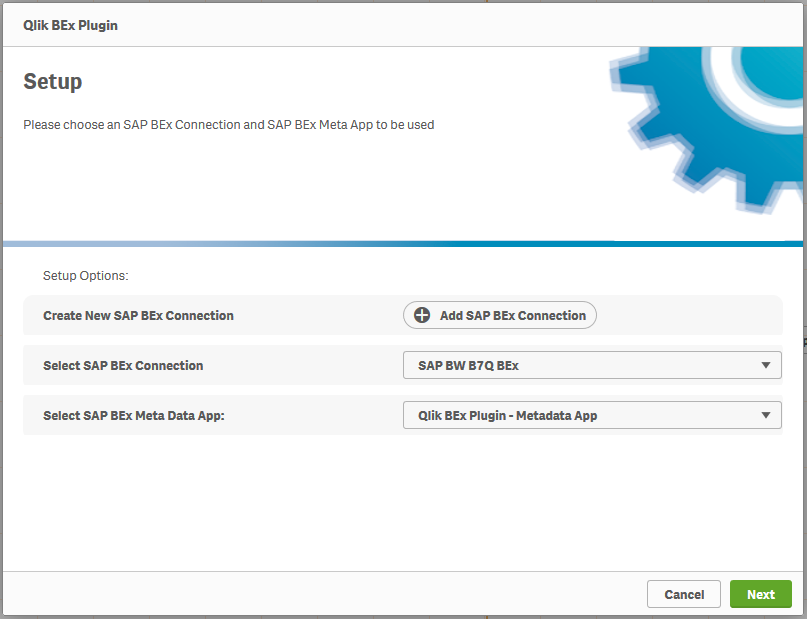Click the 'Please choose an SAP BEx Connection' instruction text
Screen dimensions: 807x619
229,125
